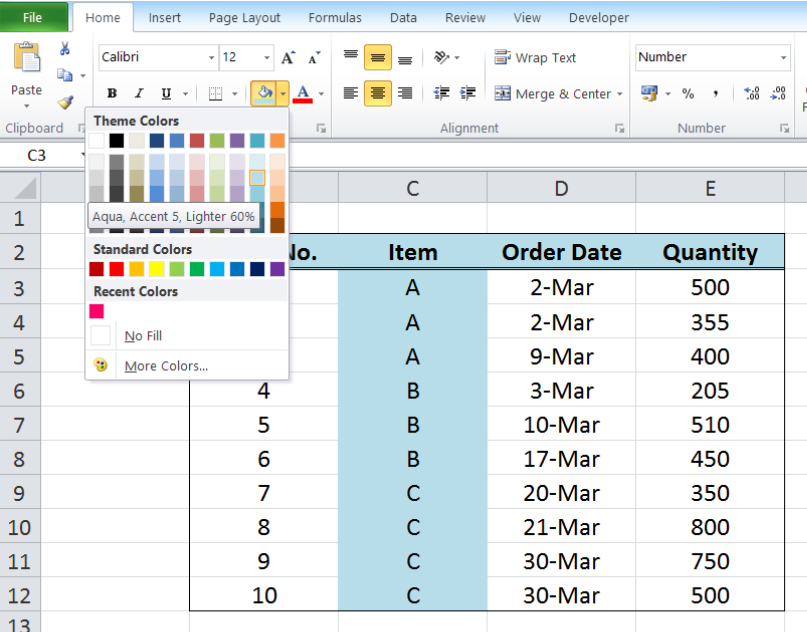Click the Accounting Number Format icon
Image resolution: width=807 pixels, height=632 pixels.
(x=649, y=93)
